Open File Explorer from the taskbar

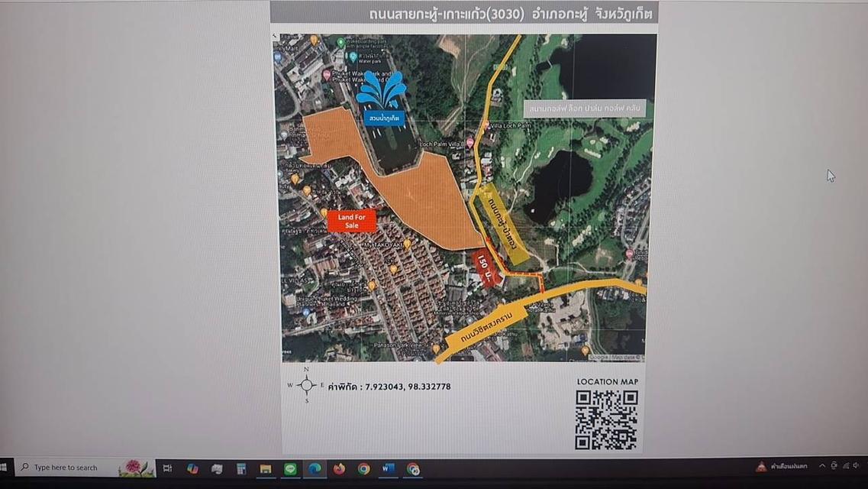266,469
